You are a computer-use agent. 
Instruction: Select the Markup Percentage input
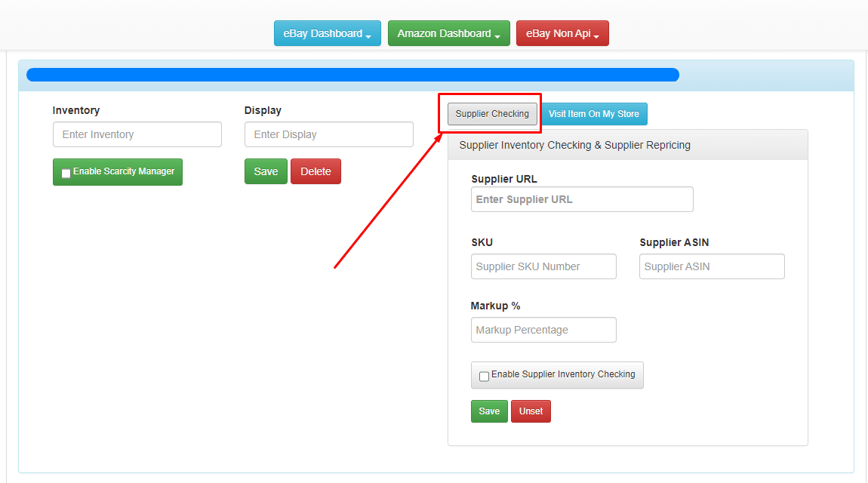coord(543,329)
